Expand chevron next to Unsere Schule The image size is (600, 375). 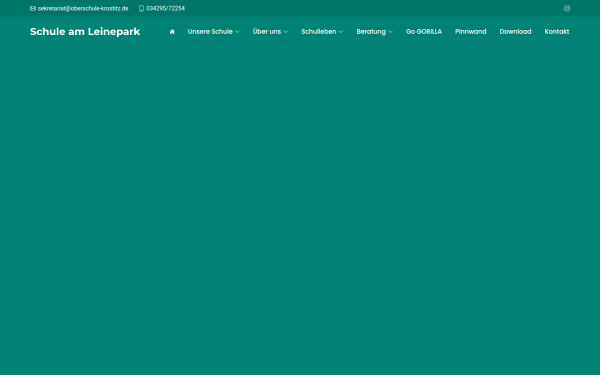(x=237, y=32)
